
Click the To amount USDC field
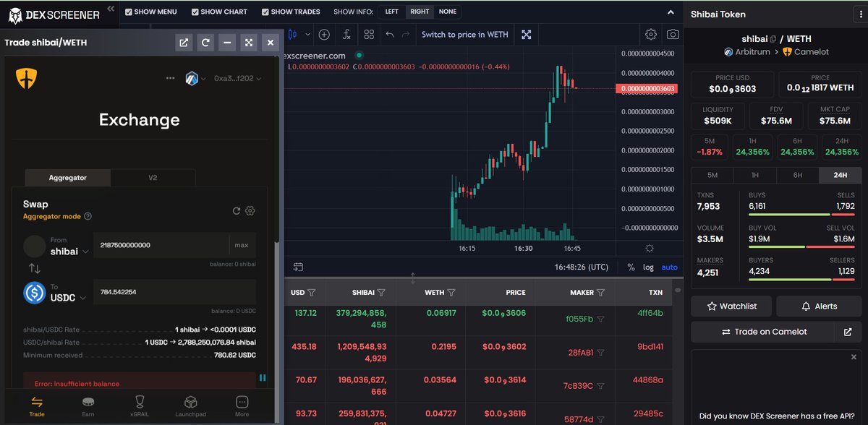point(174,291)
